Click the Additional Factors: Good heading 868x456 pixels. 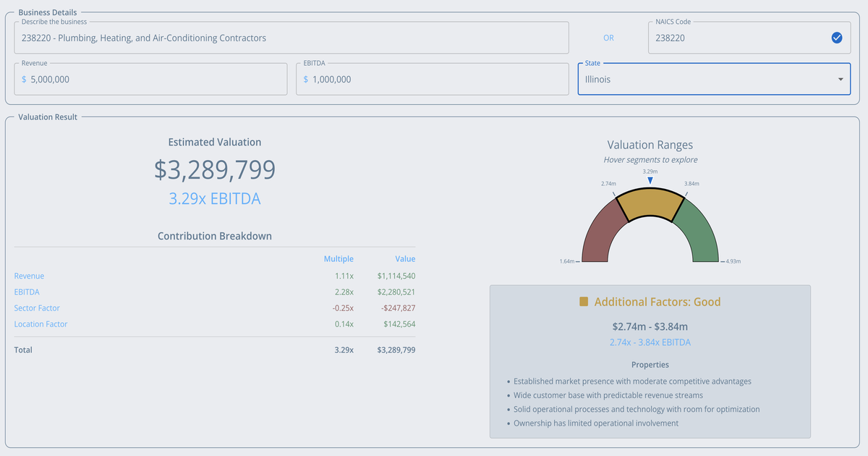click(658, 302)
